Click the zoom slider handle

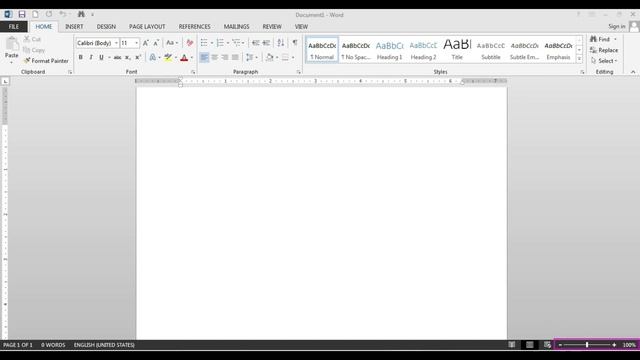click(x=587, y=345)
